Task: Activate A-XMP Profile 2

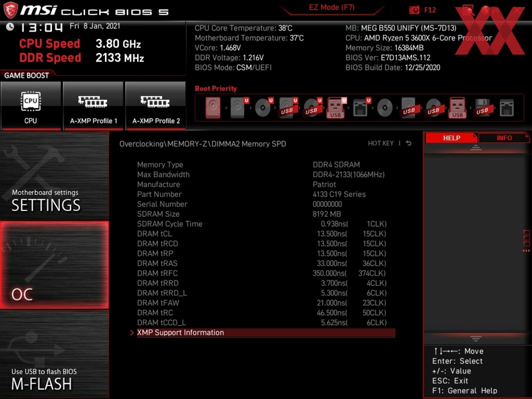Action: [x=156, y=106]
